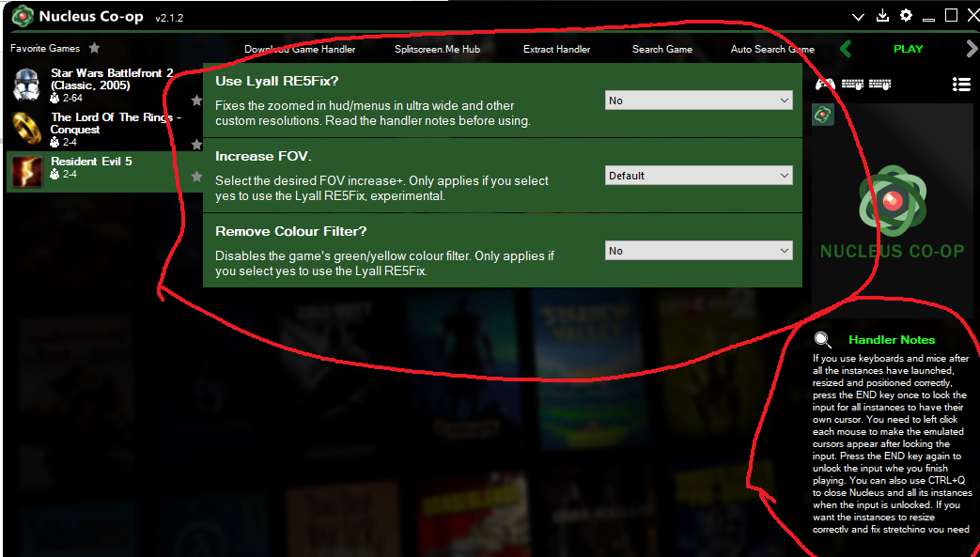Open the Remove Colour Filter dropdown
980x557 pixels.
(699, 250)
